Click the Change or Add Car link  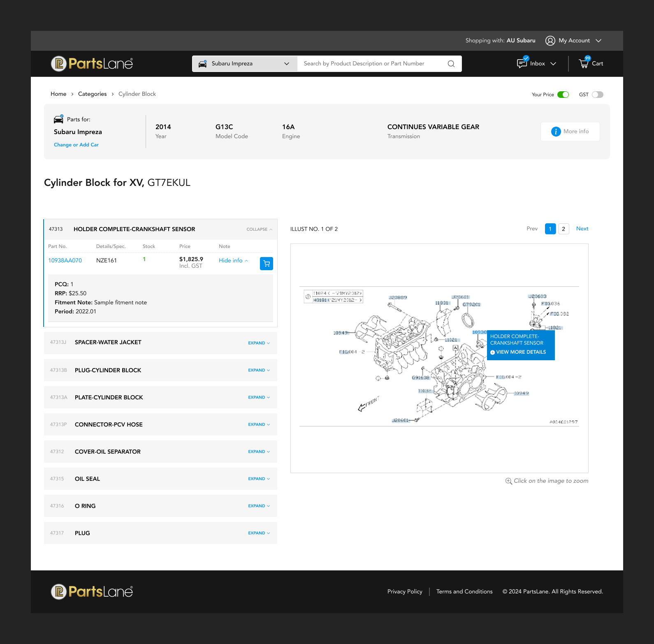click(76, 145)
